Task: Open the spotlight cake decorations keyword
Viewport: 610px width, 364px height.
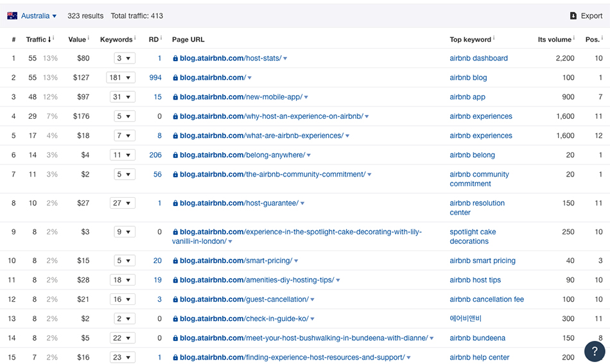Action: pos(473,236)
